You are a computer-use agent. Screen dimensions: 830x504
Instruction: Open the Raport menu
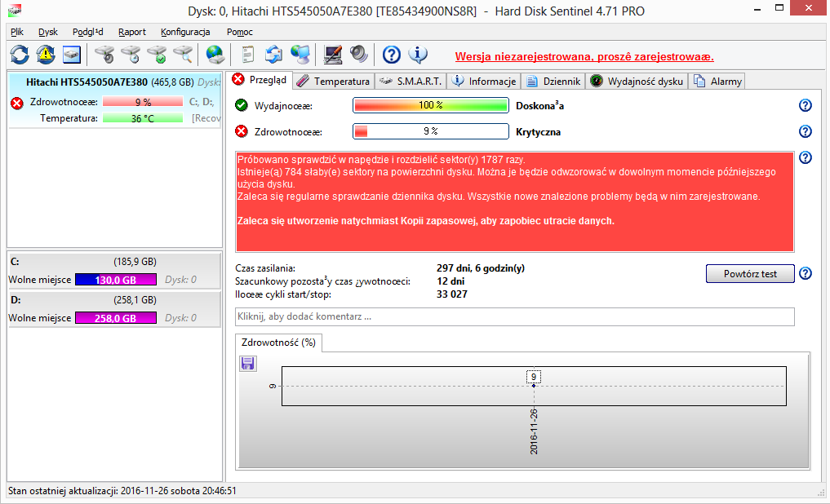[132, 32]
